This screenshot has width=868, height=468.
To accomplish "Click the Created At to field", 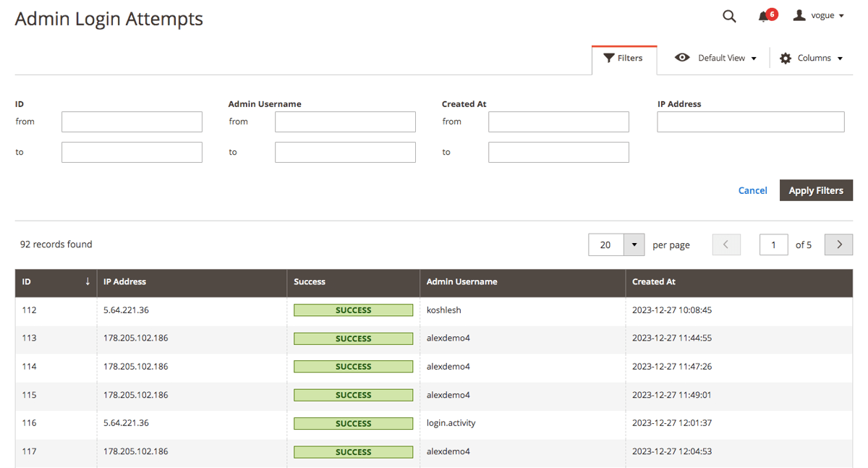I will [558, 152].
